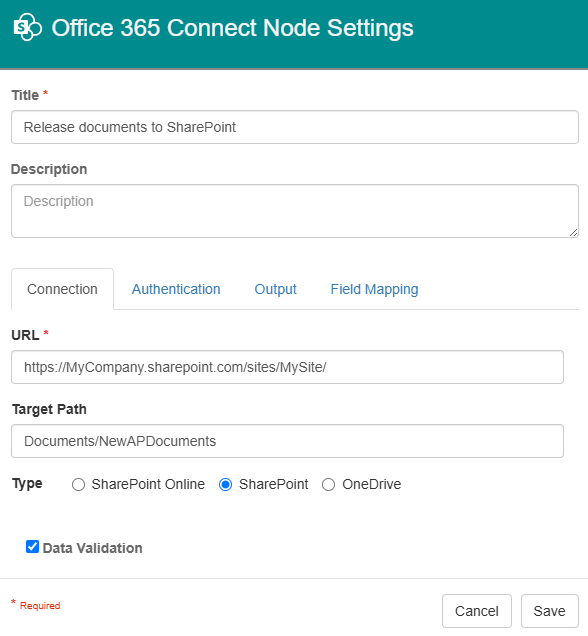The image size is (588, 636).
Task: Save the node settings
Action: coord(549,611)
